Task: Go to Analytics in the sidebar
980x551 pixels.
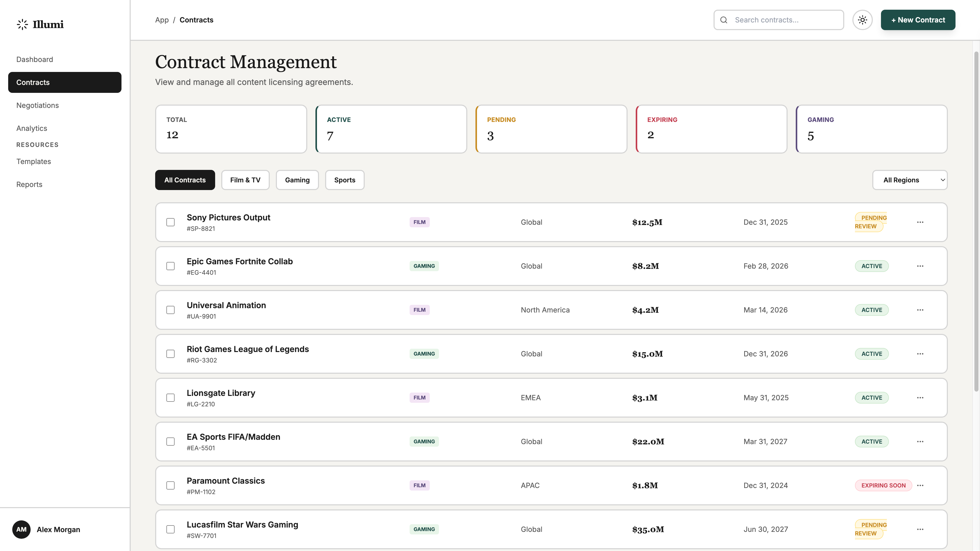Action: click(32, 128)
